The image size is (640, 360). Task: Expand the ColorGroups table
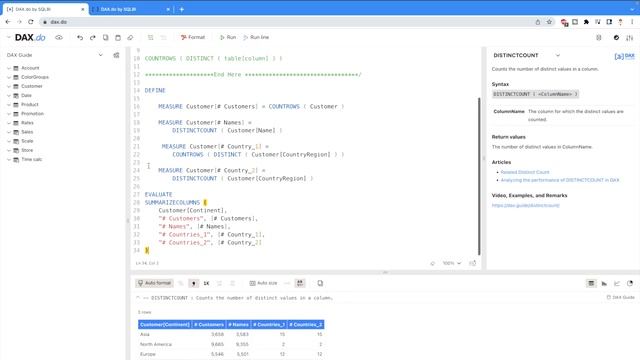(x=9, y=77)
